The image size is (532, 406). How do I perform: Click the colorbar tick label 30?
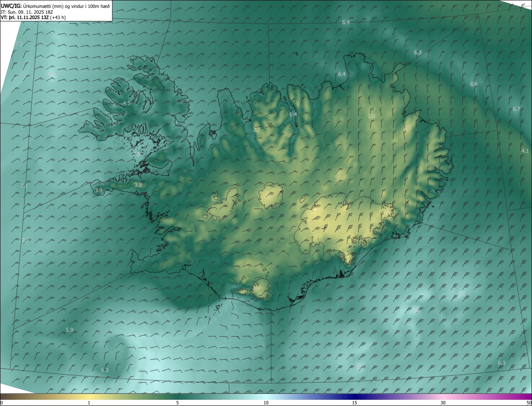(x=443, y=403)
